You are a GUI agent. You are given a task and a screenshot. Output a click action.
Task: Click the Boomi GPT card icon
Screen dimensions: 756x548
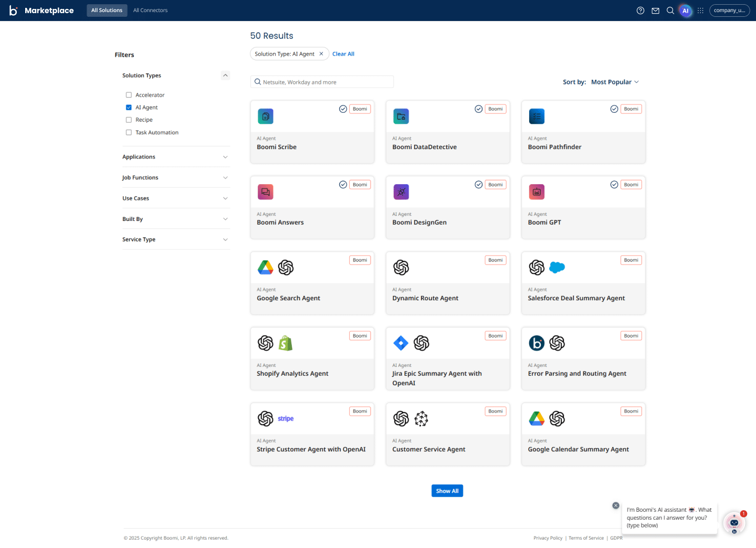pos(537,192)
